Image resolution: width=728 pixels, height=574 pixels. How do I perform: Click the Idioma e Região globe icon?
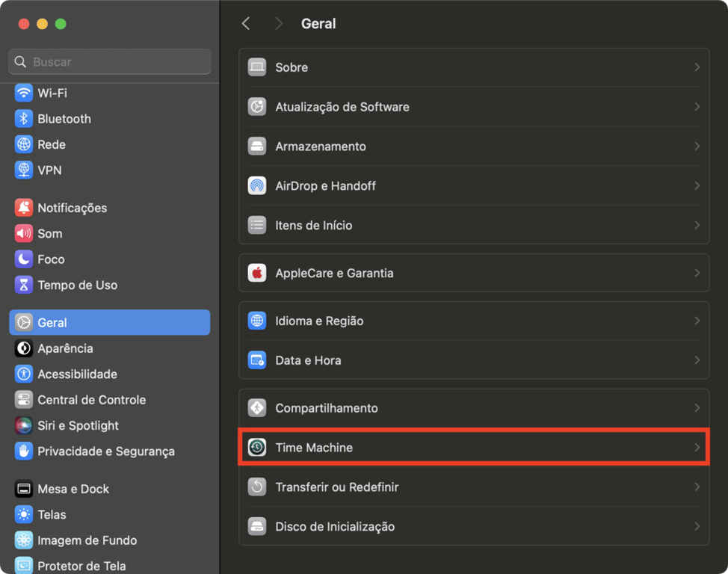coord(257,321)
